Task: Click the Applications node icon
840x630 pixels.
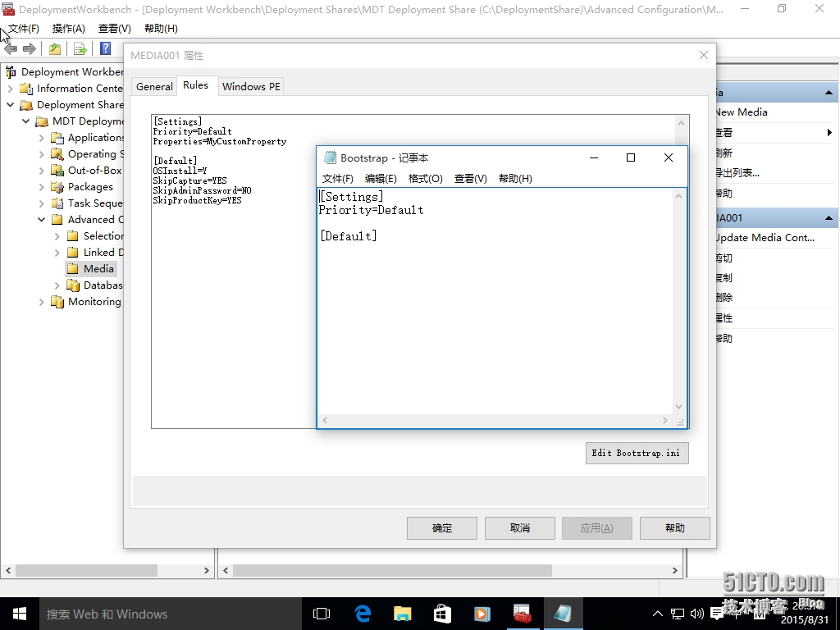Action: coord(57,138)
